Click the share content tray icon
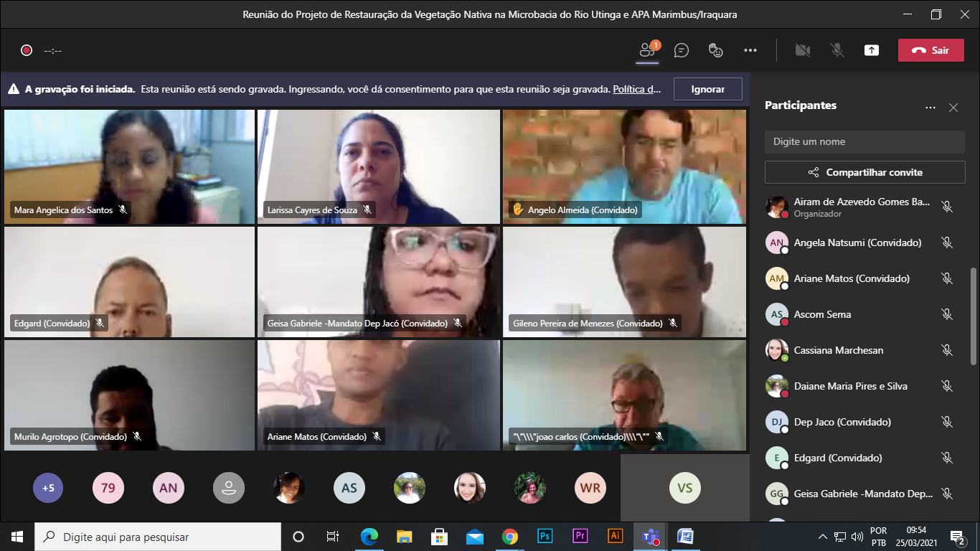This screenshot has height=551, width=980. point(871,50)
